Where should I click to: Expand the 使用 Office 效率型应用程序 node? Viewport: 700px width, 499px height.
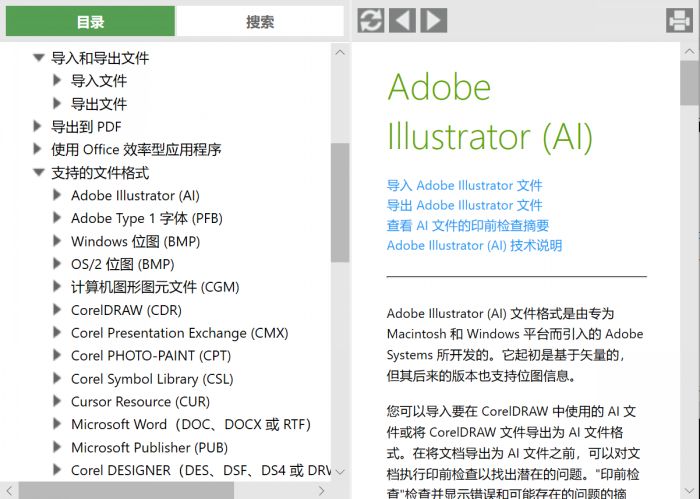(38, 149)
